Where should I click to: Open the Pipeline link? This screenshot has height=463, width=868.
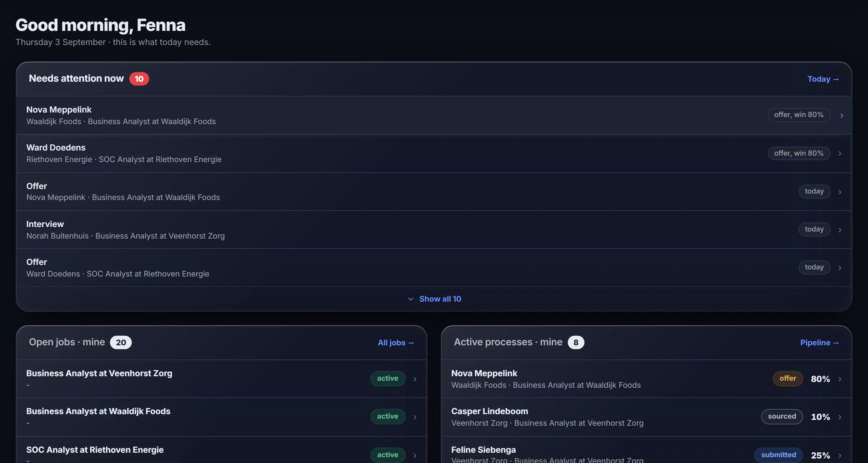819,342
